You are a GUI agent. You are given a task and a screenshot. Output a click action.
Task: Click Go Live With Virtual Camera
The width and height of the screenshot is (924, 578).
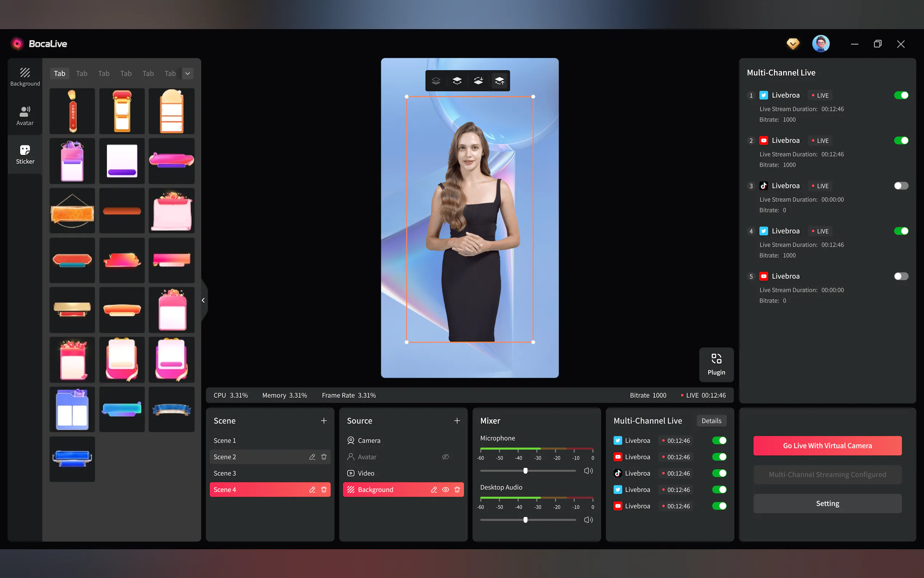(x=827, y=446)
